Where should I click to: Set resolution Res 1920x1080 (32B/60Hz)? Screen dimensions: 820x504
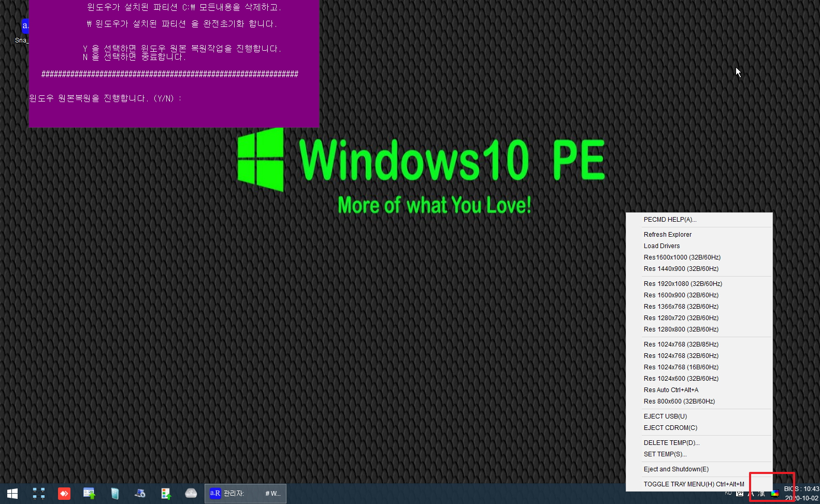click(699, 284)
